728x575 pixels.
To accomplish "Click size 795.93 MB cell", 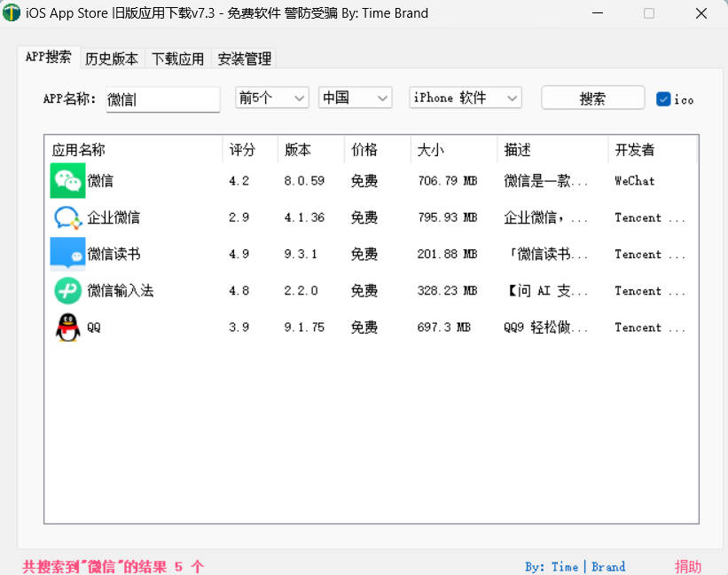I will [x=448, y=217].
